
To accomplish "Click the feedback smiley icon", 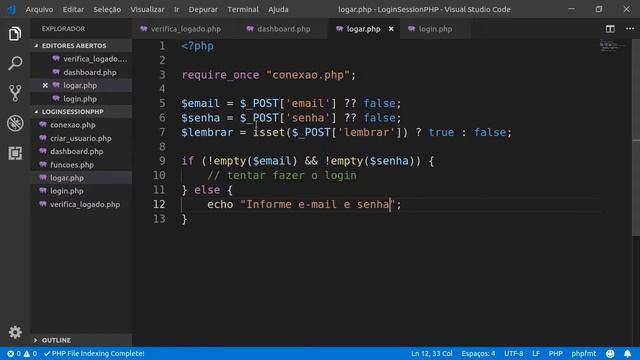I will click(610, 353).
